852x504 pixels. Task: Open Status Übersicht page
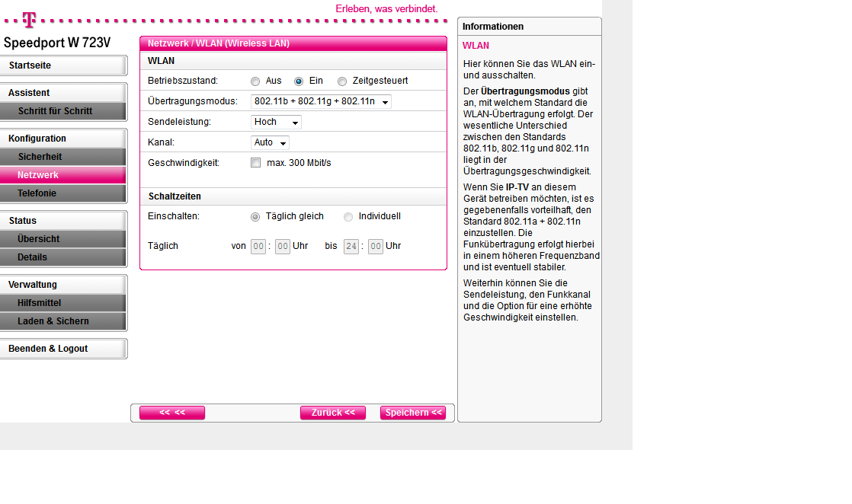[63, 239]
